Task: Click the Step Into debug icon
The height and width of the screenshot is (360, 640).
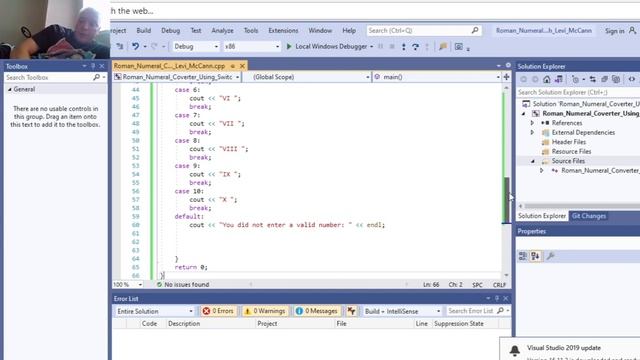Action: pos(404,47)
